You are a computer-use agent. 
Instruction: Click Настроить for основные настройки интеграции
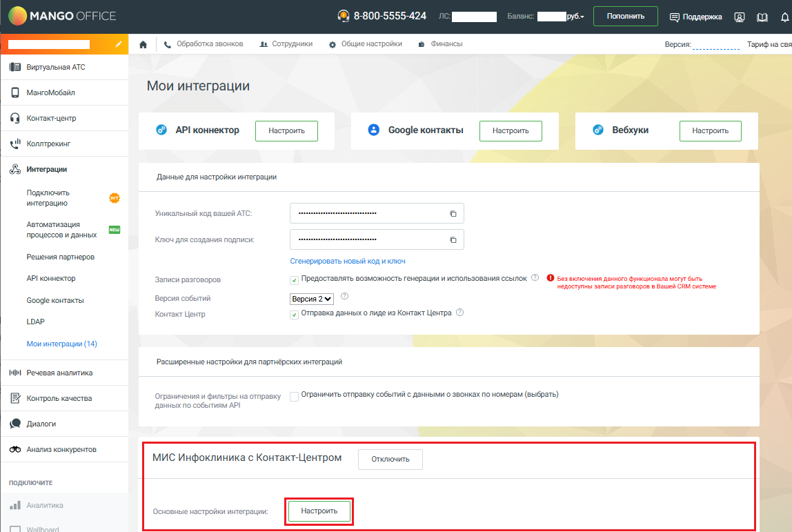point(319,511)
